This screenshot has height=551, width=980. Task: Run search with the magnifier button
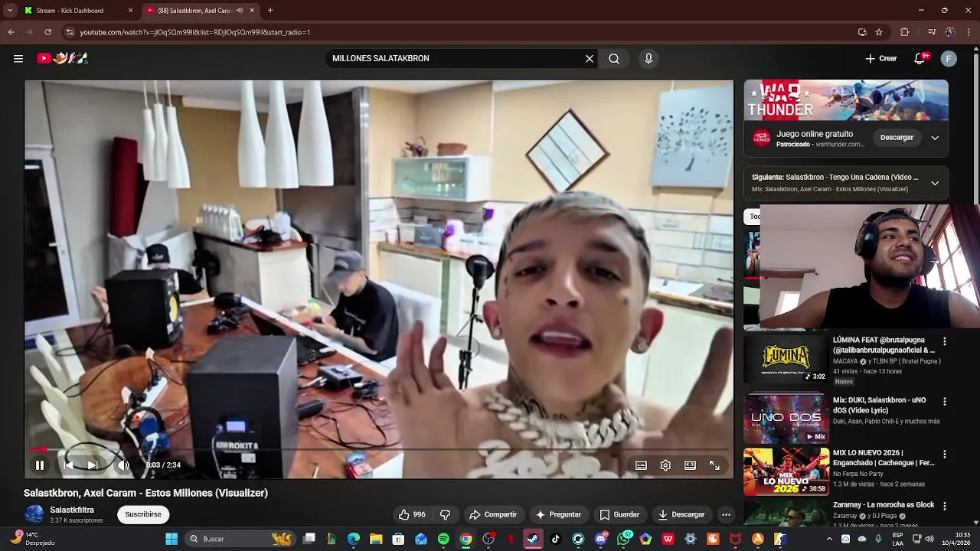coord(614,58)
